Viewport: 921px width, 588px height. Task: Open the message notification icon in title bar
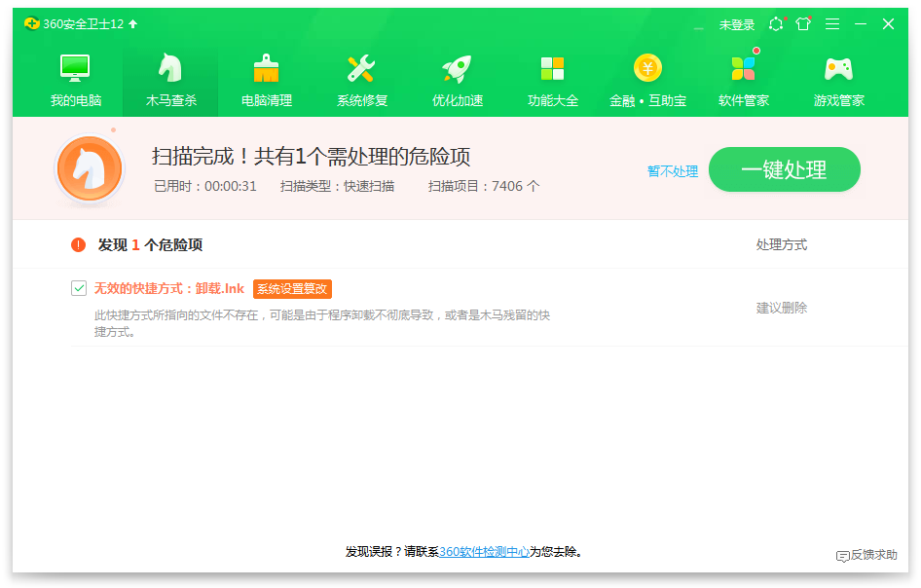776,23
